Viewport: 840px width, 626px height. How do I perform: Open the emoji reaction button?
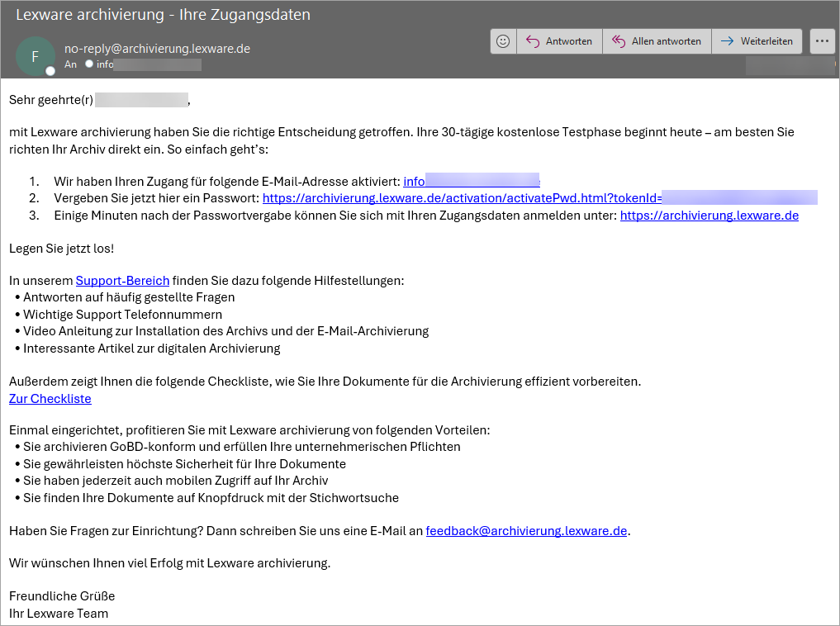(503, 41)
